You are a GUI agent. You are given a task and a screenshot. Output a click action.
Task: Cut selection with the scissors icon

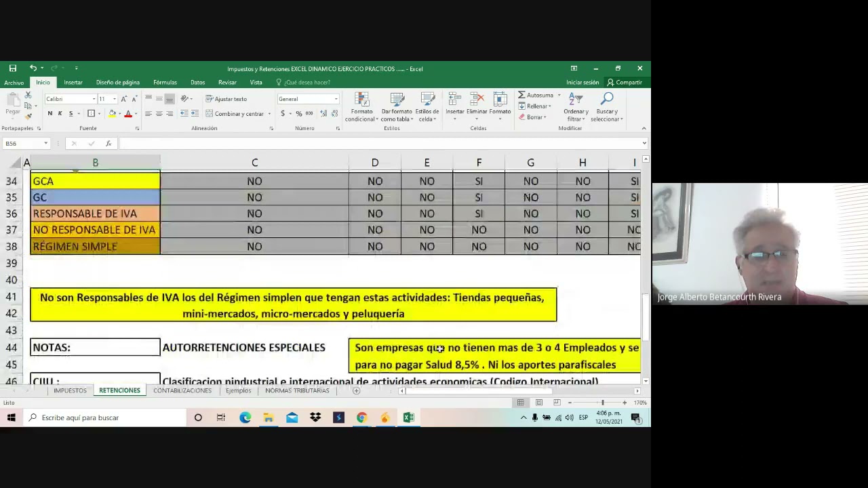(x=28, y=96)
